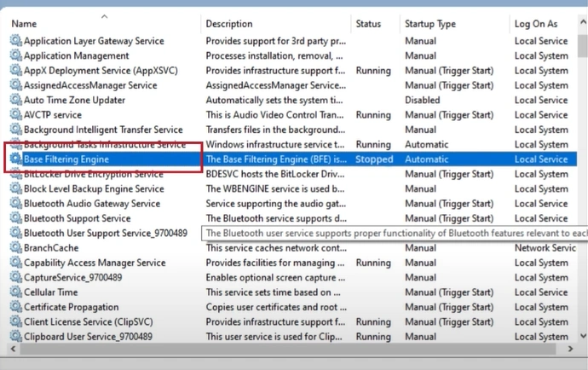Click the gear icon beside Base Filtering Engine
Image resolution: width=588 pixels, height=370 pixels.
[x=15, y=159]
